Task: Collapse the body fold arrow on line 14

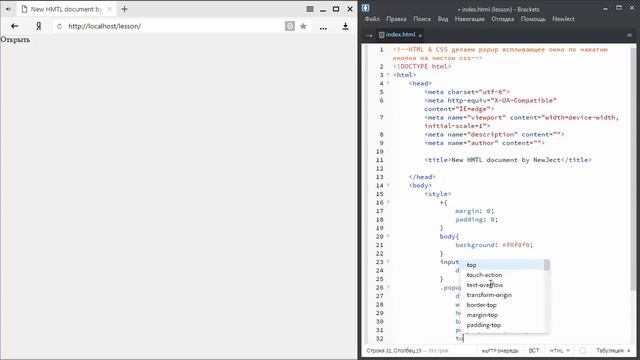Action: (x=388, y=185)
